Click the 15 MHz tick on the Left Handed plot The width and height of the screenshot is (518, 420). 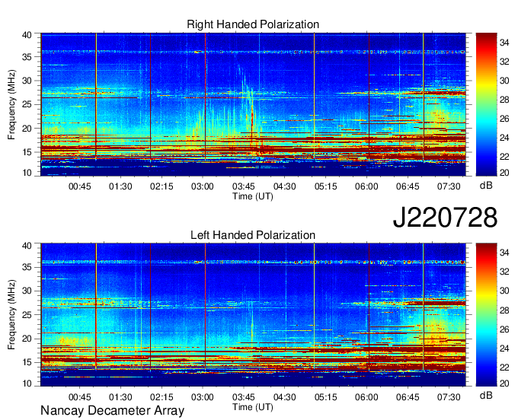27,363
